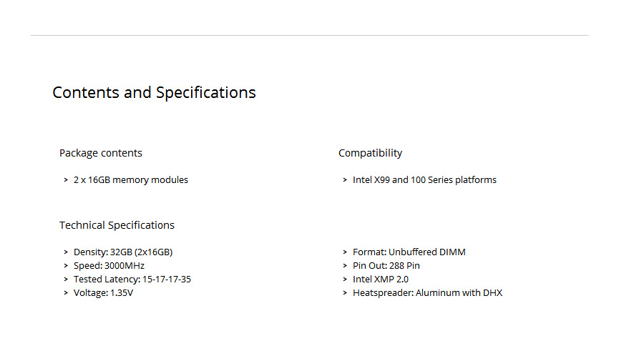The height and width of the screenshot is (346, 644).
Task: Click the arrow bullet before "Tested Latency"
Action: 66,280
